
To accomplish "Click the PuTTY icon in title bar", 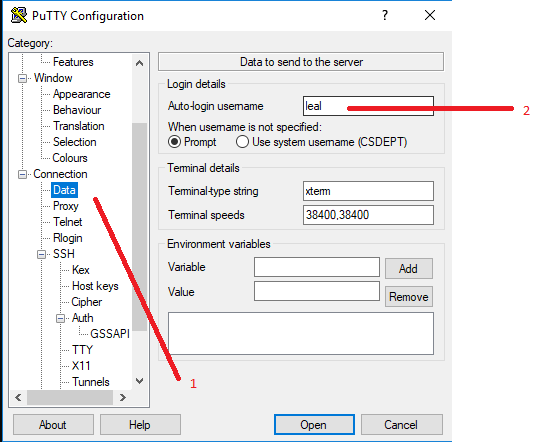I will (19, 15).
